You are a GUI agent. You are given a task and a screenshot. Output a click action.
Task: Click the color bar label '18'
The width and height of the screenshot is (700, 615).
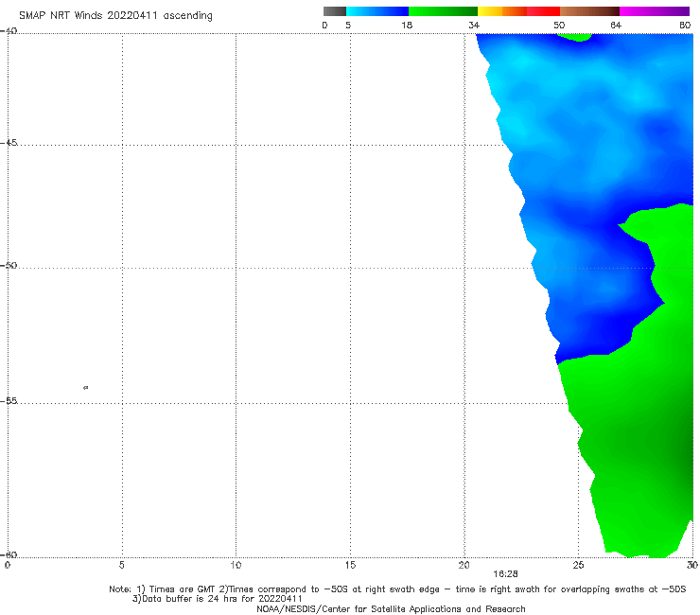pos(407,25)
